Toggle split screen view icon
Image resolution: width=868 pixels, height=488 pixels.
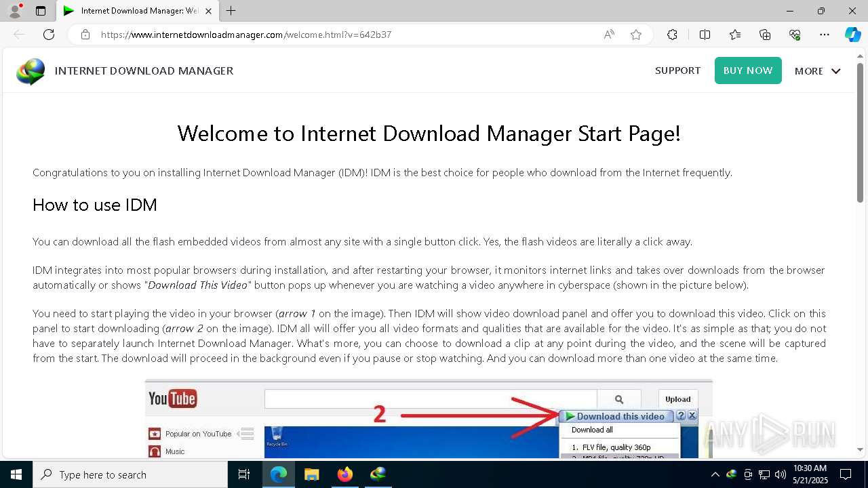[x=705, y=35]
